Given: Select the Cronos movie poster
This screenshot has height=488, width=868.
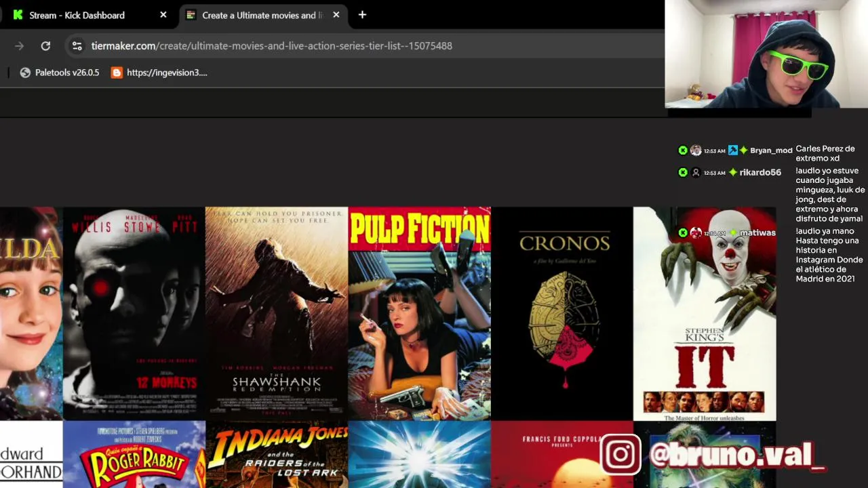Looking at the screenshot, I should pos(562,314).
